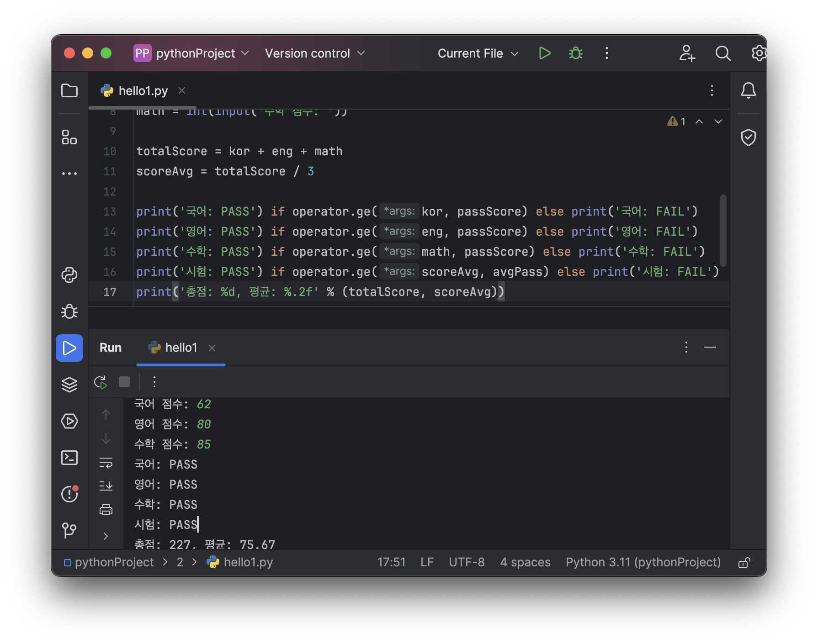Click the '수학: PASS' console output line
The height and width of the screenshot is (644, 818).
click(x=166, y=504)
